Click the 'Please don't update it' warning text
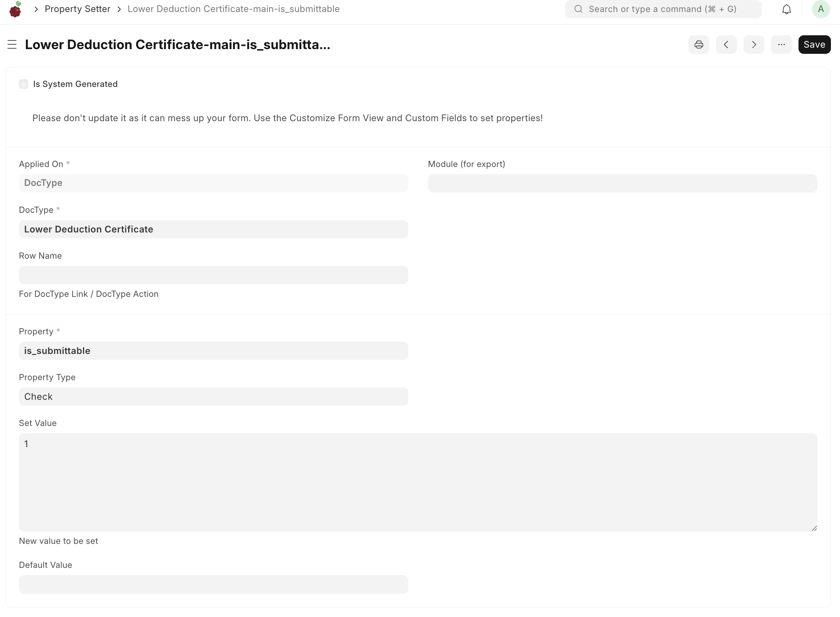 288,118
